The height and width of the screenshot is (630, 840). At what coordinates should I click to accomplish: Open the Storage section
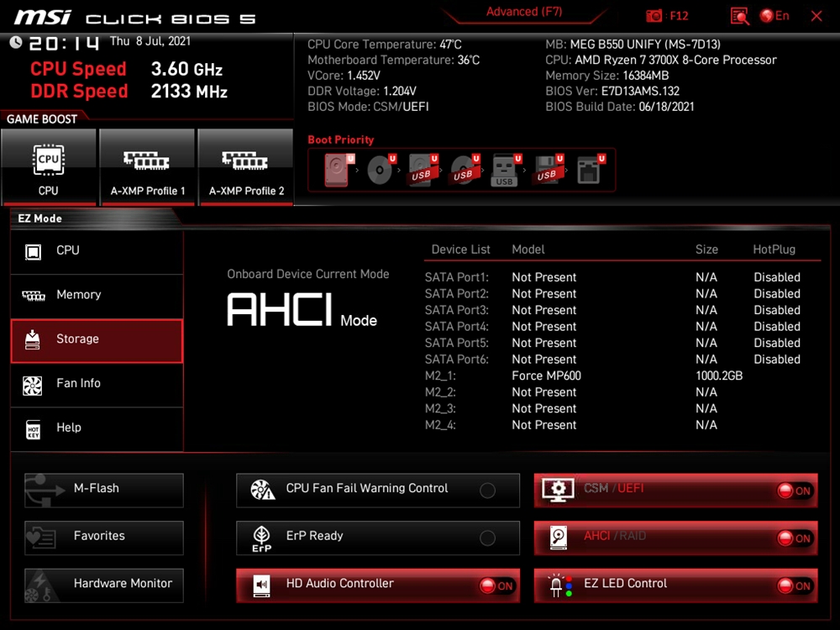pyautogui.click(x=97, y=341)
